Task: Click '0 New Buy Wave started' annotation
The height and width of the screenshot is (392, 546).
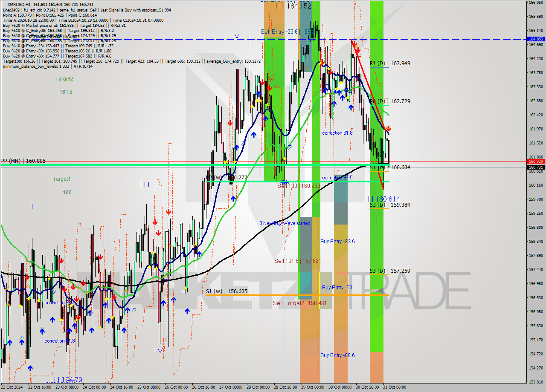Action: coord(285,223)
